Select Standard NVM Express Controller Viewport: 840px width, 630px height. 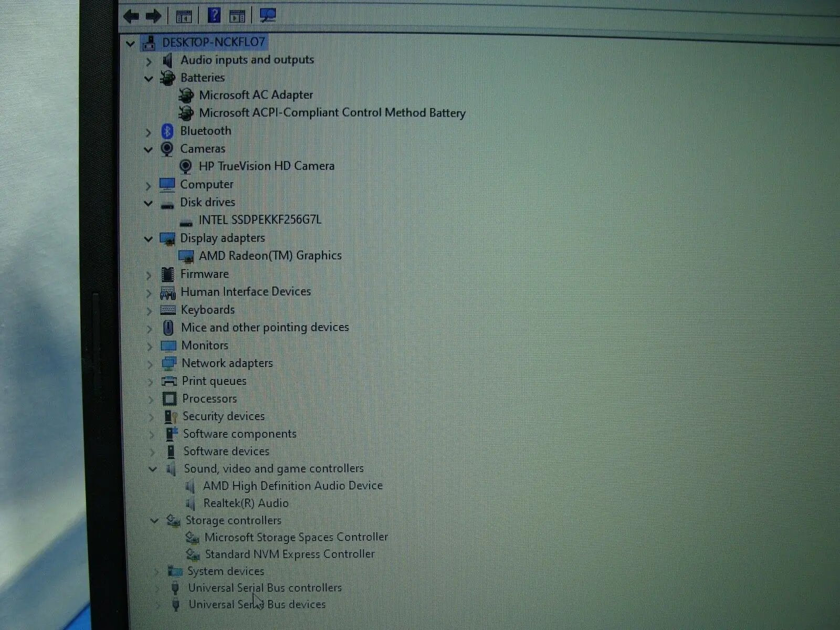[290, 554]
